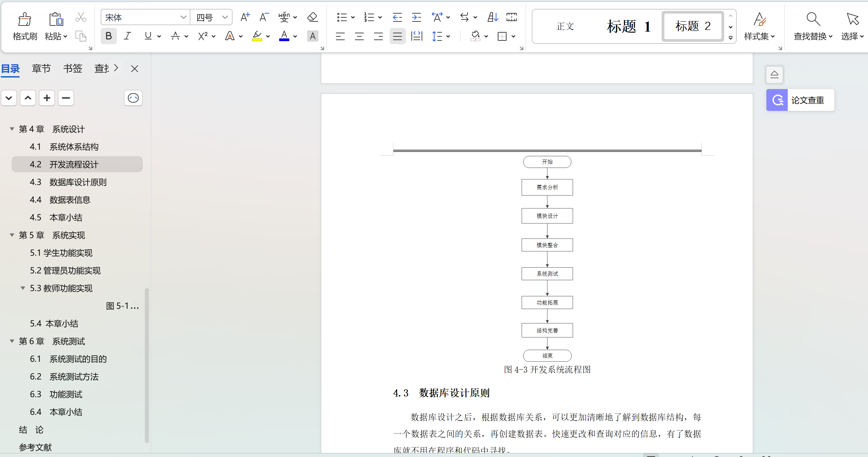Select the format painter (格式刷) tool
Image resolution: width=868 pixels, height=457 pixels.
tap(24, 26)
